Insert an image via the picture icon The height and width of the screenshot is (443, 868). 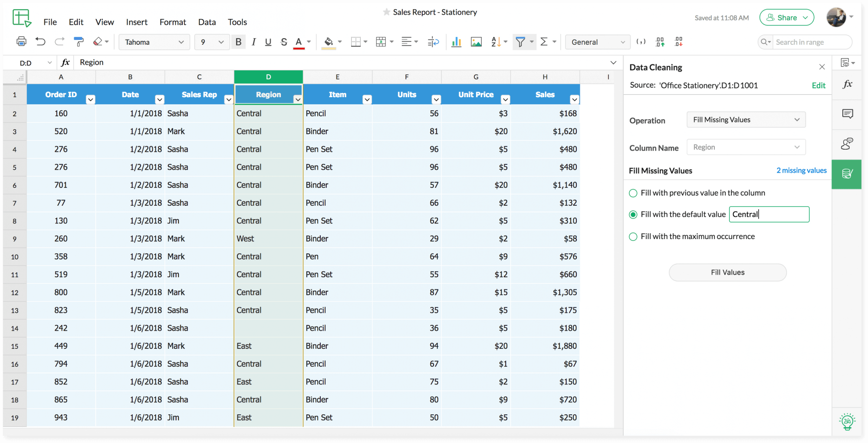(x=476, y=42)
